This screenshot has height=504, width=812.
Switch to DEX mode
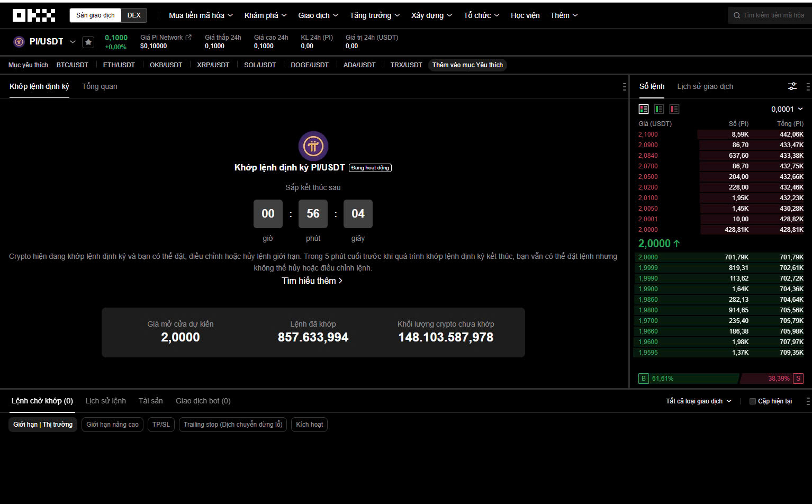tap(134, 15)
